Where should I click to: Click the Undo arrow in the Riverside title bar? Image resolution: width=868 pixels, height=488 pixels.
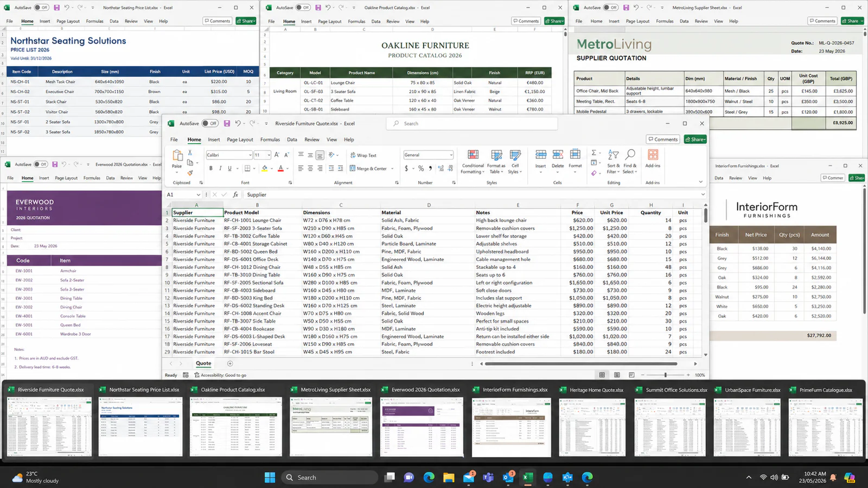coord(238,124)
